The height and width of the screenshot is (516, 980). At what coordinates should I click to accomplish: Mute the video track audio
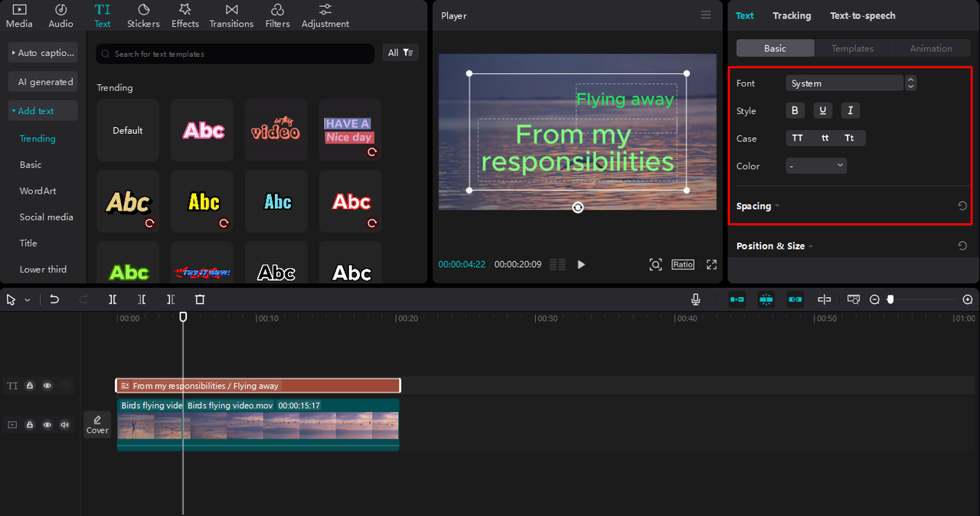point(65,424)
